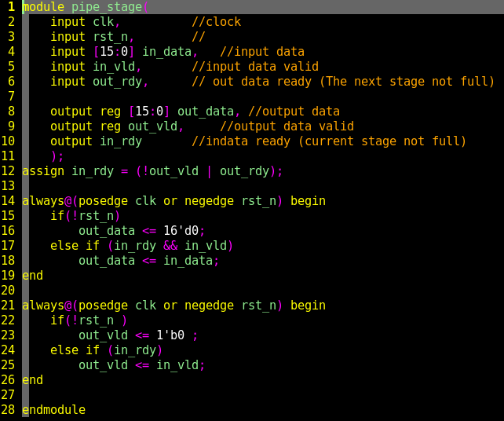
Task: Click 'negedge' keyword on line 14
Action: [209, 201]
